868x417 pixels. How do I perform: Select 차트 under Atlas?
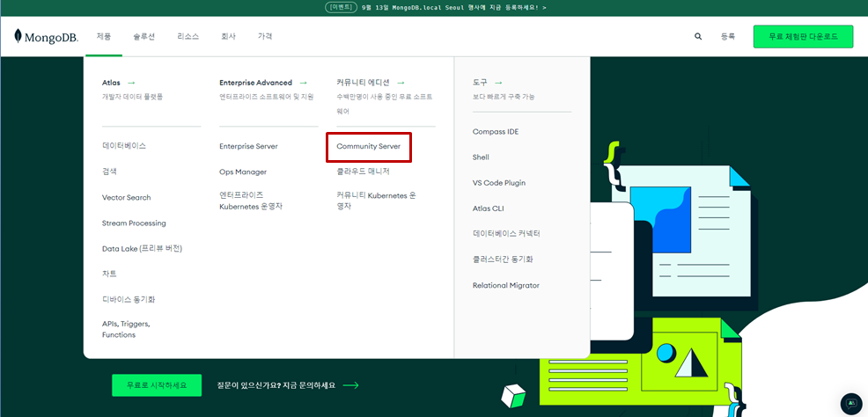point(109,274)
